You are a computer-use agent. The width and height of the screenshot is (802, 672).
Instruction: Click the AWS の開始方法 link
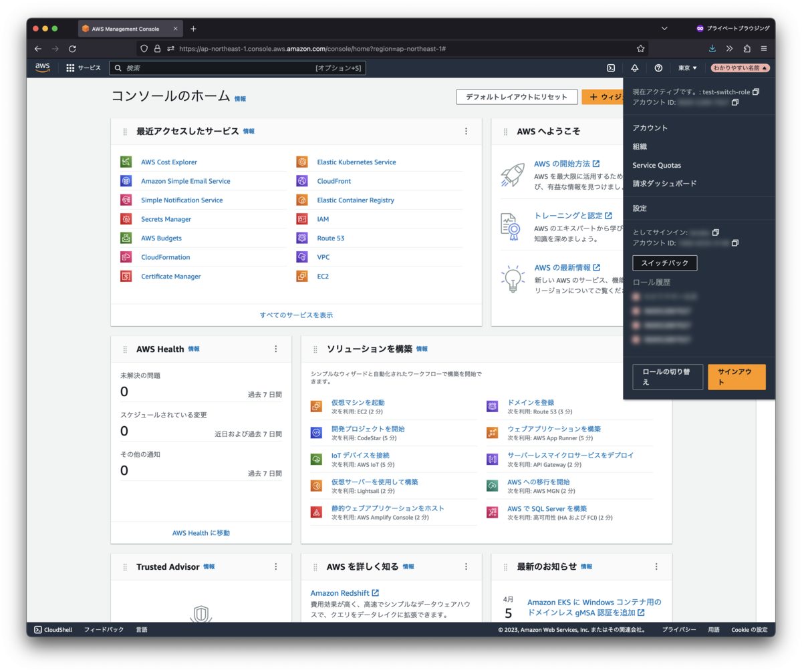point(567,164)
